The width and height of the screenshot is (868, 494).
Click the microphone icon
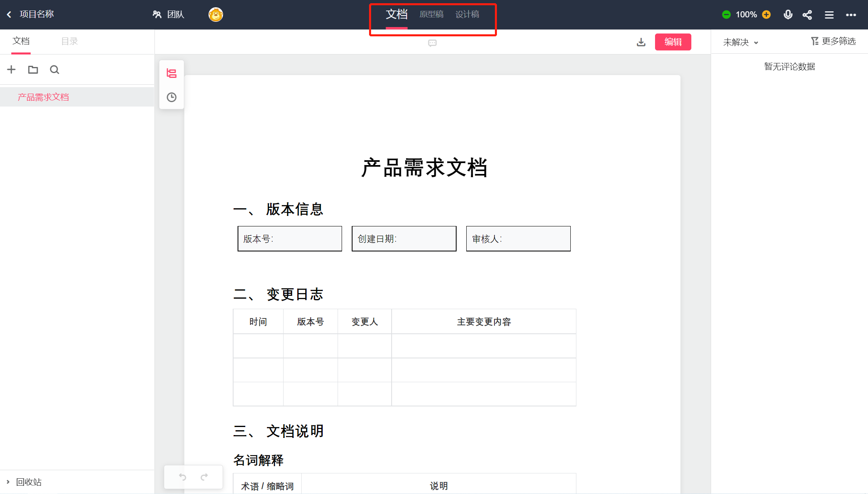pos(788,15)
